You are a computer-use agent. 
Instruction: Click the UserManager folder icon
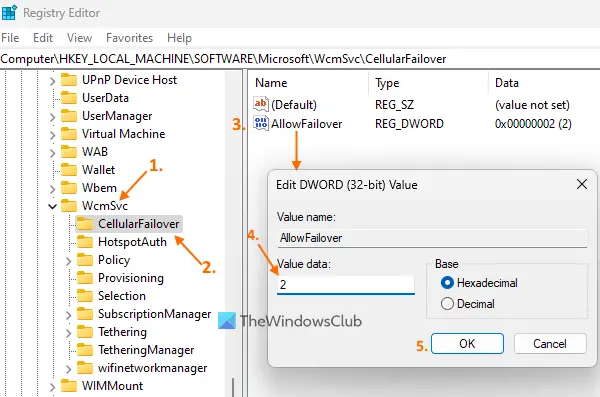tap(69, 116)
